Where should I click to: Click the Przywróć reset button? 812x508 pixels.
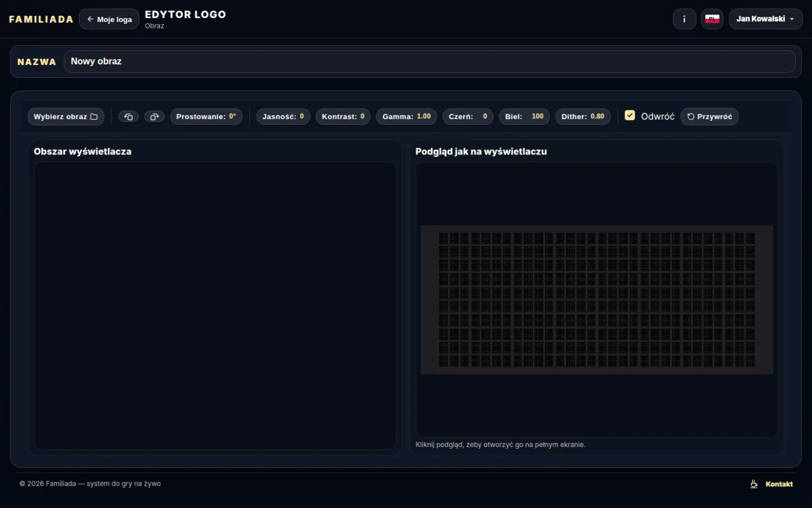coord(709,117)
